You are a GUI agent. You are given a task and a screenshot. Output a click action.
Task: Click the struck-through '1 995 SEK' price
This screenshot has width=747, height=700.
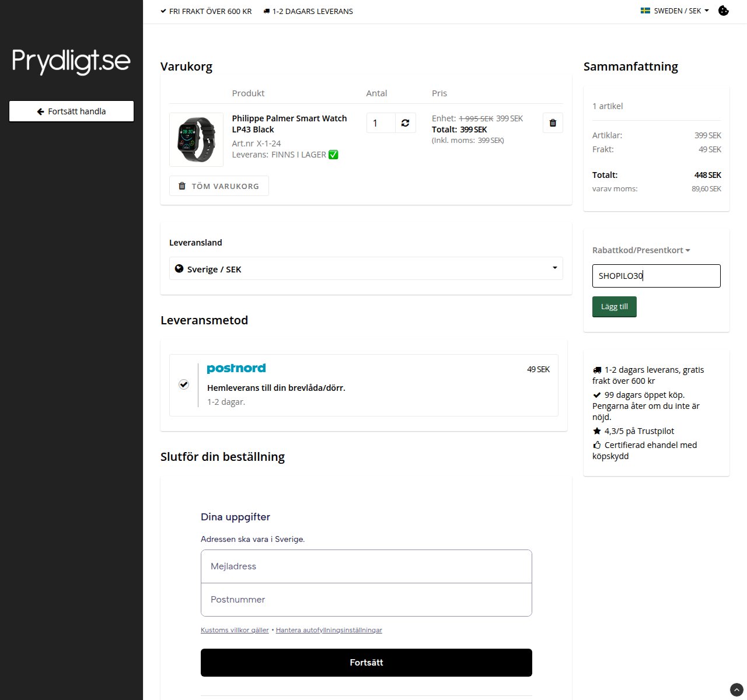click(476, 118)
